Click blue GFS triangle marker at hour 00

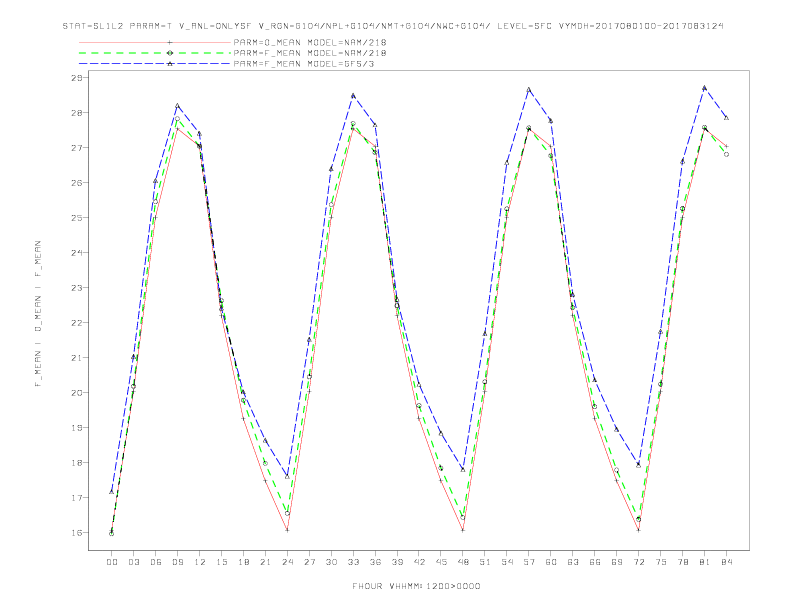(112, 491)
